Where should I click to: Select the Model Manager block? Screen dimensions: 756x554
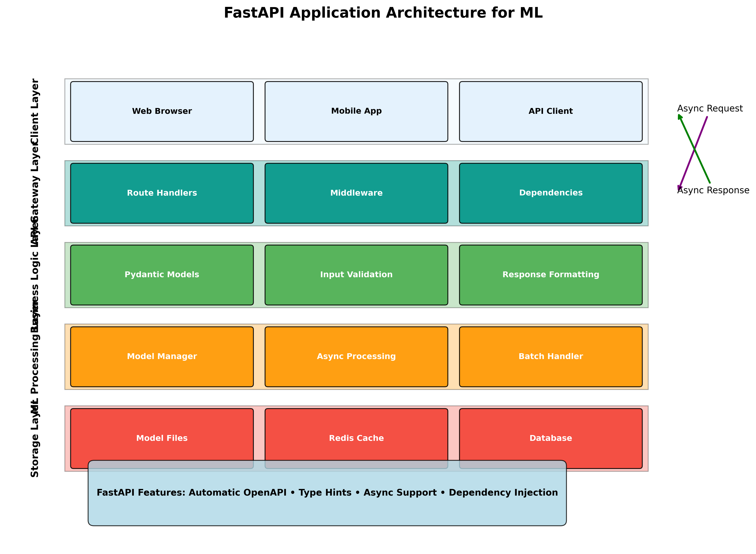(x=162, y=357)
